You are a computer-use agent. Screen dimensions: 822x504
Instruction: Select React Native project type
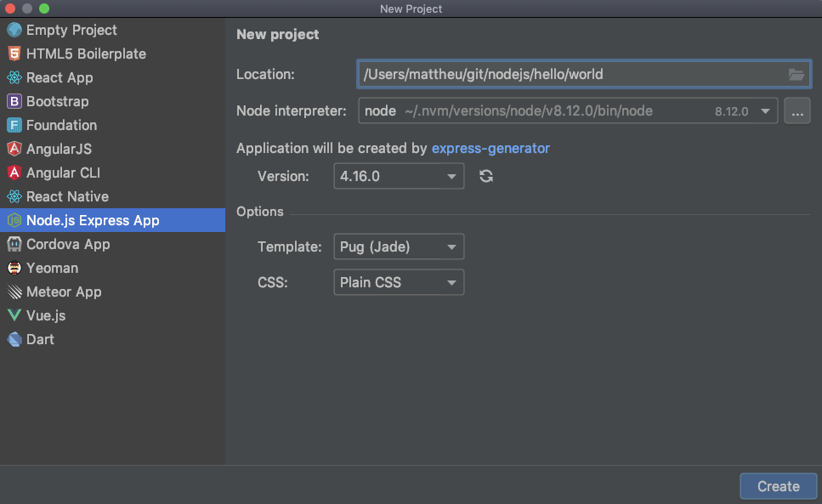tap(113, 196)
